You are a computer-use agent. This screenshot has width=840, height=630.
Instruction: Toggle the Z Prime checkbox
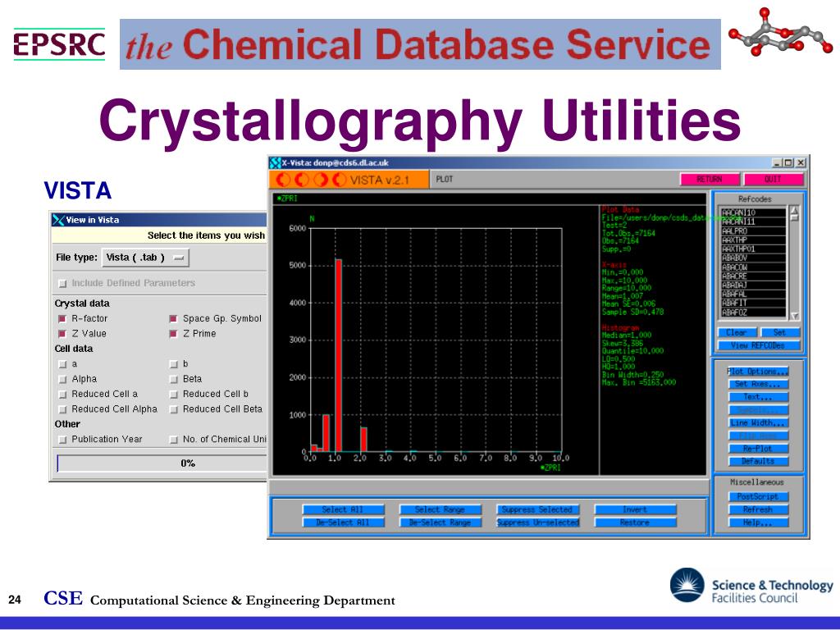tap(173, 334)
